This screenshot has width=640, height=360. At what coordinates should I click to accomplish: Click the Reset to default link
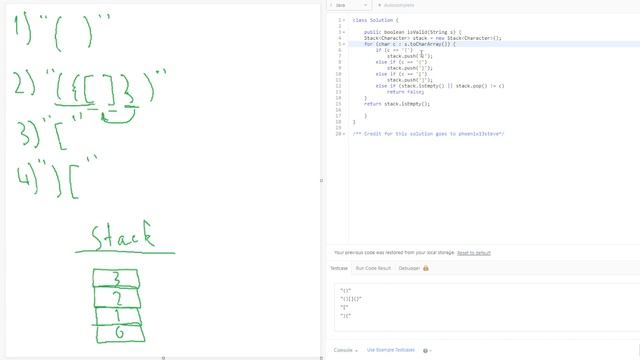474,253
